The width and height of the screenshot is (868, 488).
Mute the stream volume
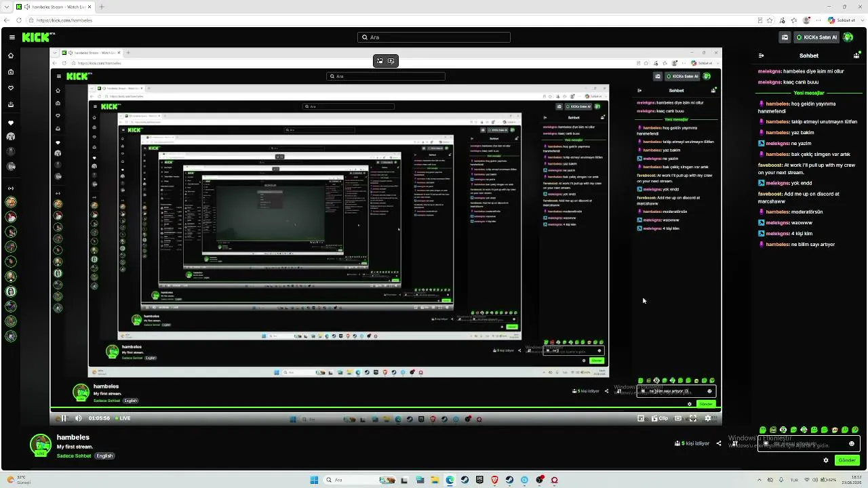click(x=78, y=418)
